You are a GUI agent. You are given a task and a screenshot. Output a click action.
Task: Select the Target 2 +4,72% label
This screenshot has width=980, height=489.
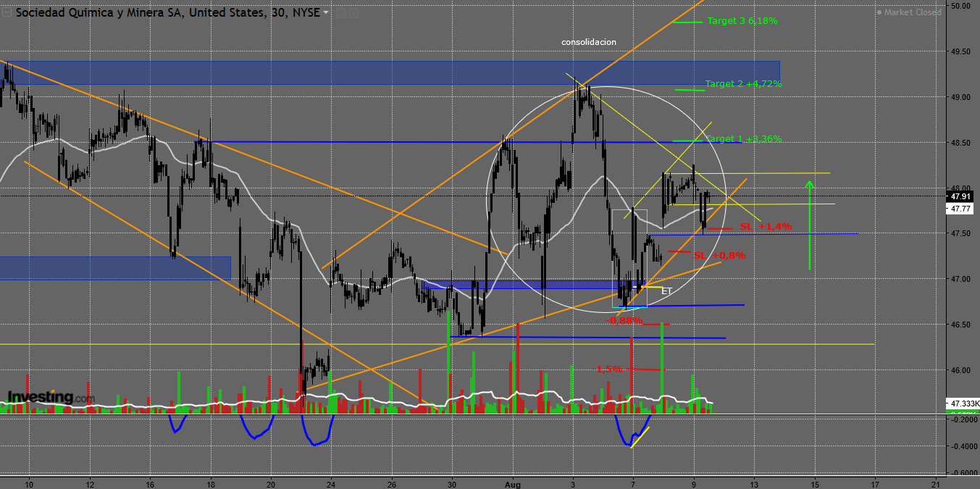pos(743,84)
